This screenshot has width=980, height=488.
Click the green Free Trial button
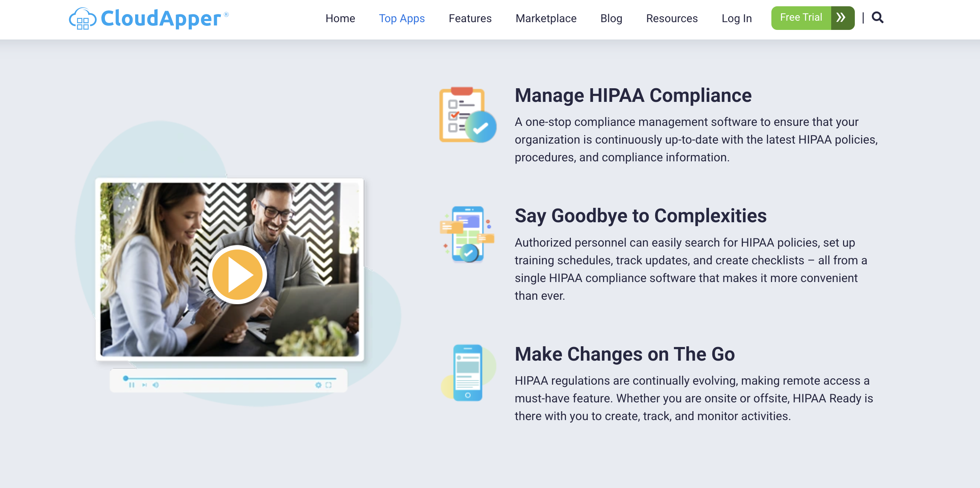(801, 17)
